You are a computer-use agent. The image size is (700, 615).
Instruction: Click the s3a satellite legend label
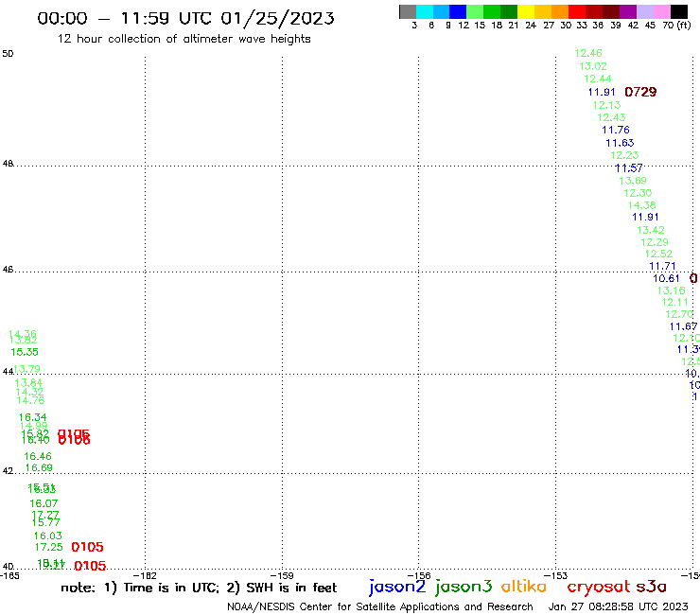click(651, 587)
